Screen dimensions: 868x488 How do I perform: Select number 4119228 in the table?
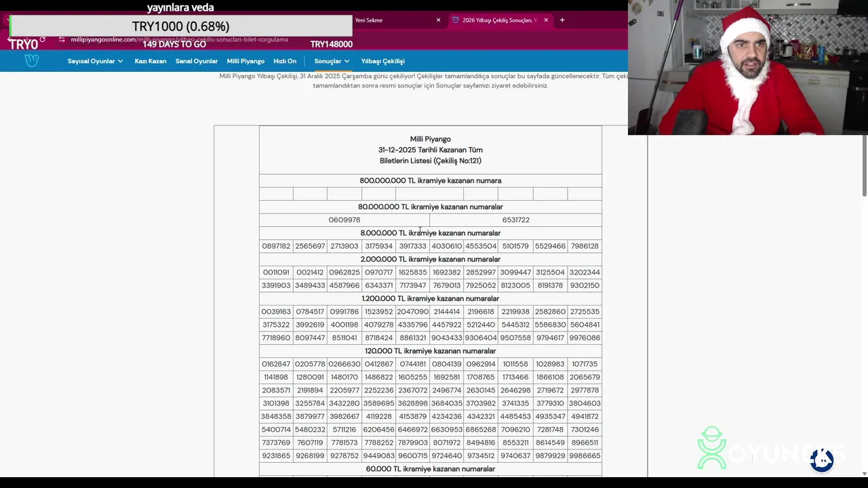point(378,416)
